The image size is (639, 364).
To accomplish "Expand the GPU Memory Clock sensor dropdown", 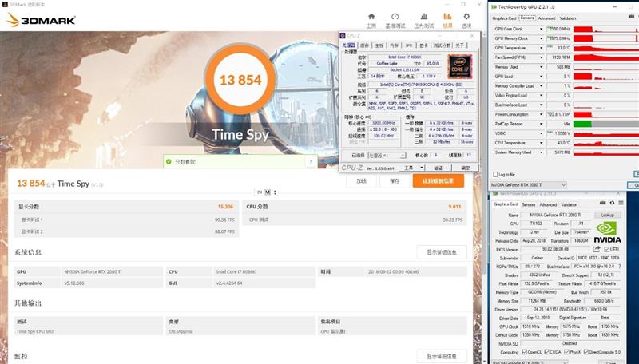I will click(x=542, y=38).
